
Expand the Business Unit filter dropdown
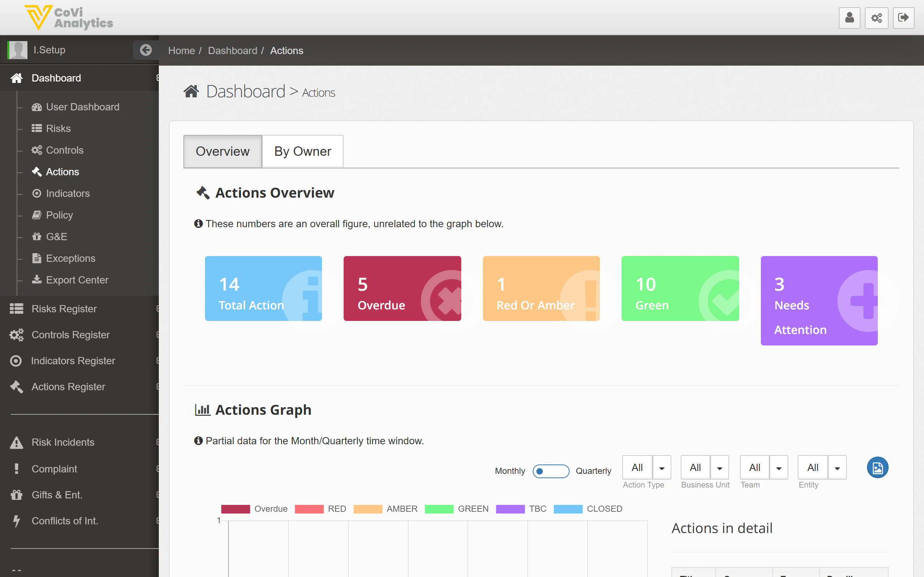[720, 467]
